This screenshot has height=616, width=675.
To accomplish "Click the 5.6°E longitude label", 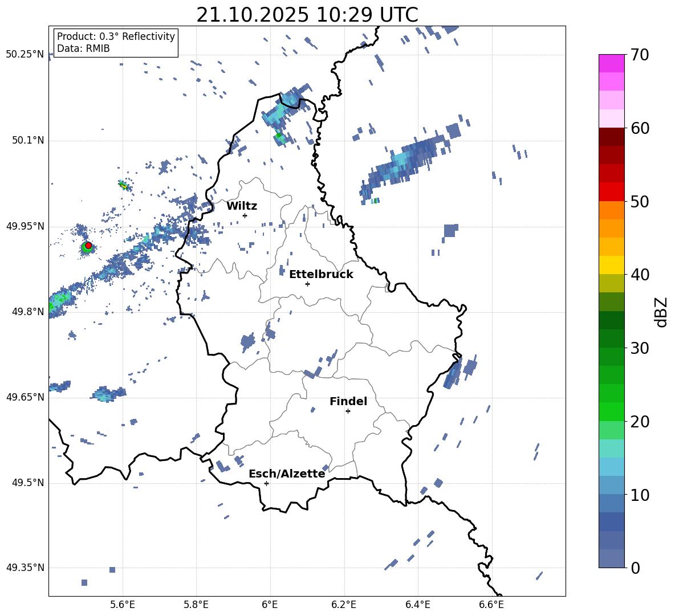I will [x=123, y=605].
